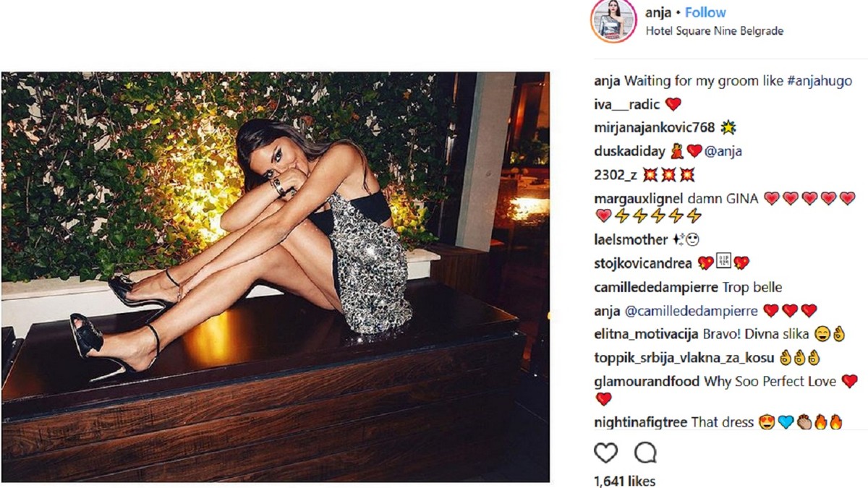Click the comment speech bubble icon

coord(645,453)
